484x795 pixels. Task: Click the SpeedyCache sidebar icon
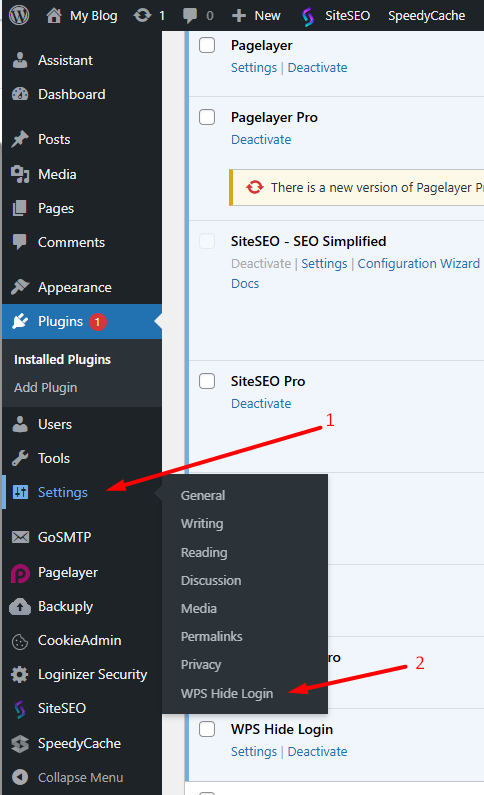point(20,743)
